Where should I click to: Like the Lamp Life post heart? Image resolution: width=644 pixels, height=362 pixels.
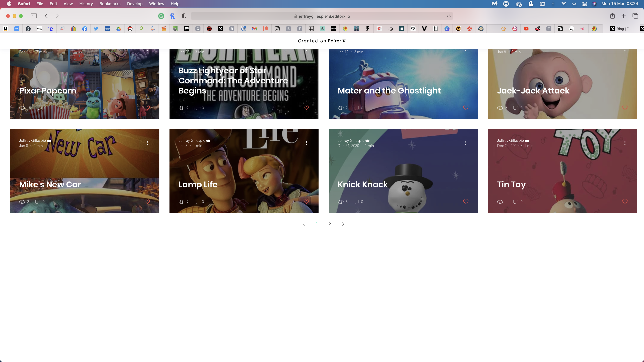tap(306, 202)
